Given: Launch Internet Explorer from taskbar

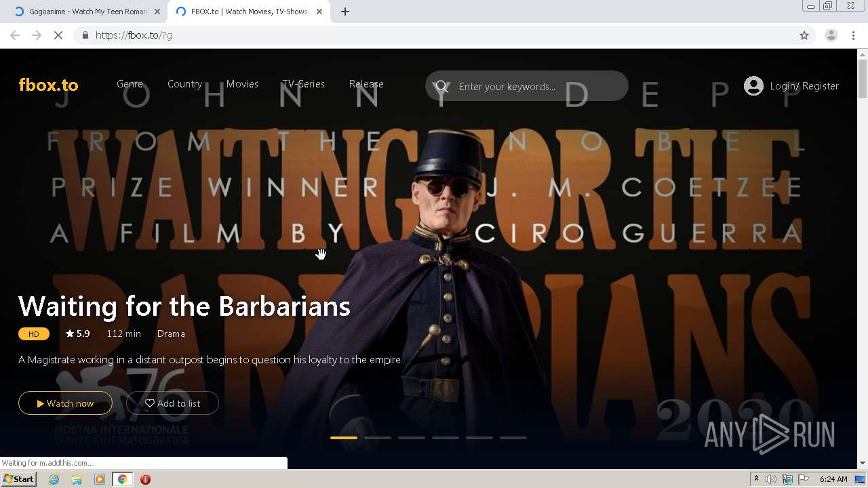Looking at the screenshot, I should 54,479.
